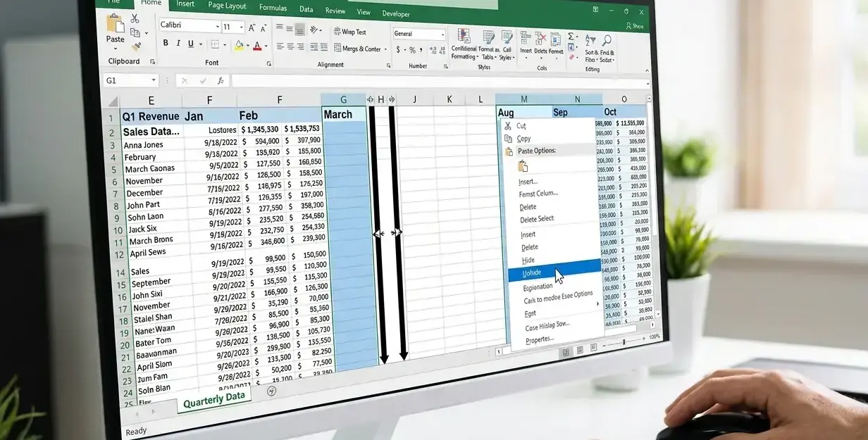Open the General number format dropdown
This screenshot has height=440, width=868.
(442, 34)
